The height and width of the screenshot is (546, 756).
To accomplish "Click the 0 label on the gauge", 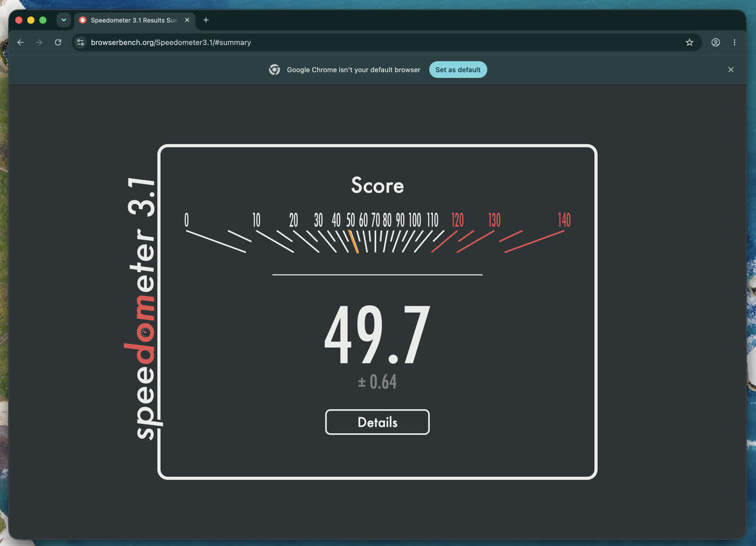I will 187,220.
